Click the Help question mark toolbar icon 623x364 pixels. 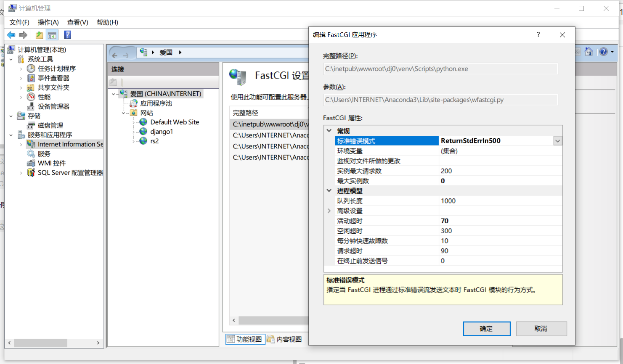click(67, 35)
